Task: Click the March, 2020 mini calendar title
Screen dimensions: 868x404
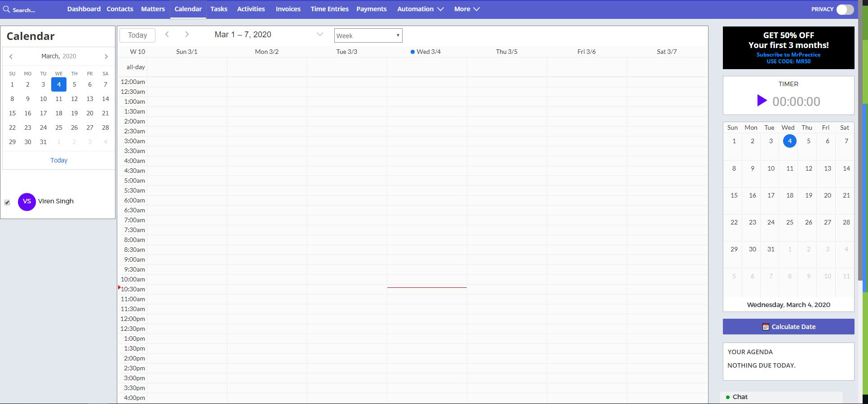Action: pyautogui.click(x=59, y=56)
